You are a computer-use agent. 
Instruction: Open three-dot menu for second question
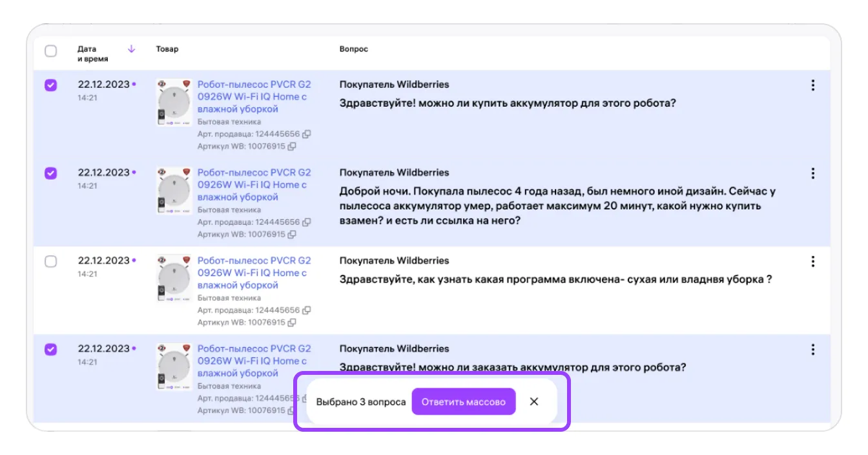(x=812, y=173)
